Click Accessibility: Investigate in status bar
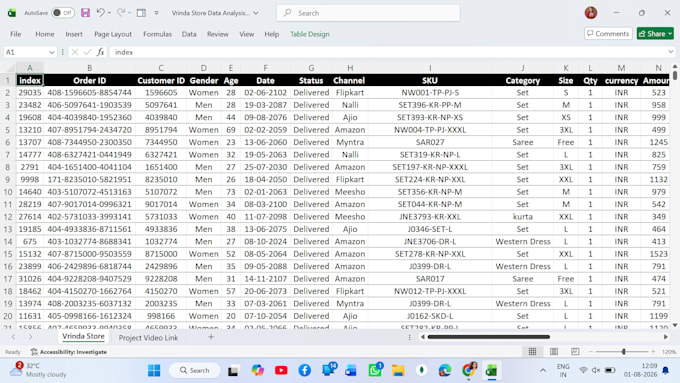This screenshot has height=383, width=680. pos(69,352)
